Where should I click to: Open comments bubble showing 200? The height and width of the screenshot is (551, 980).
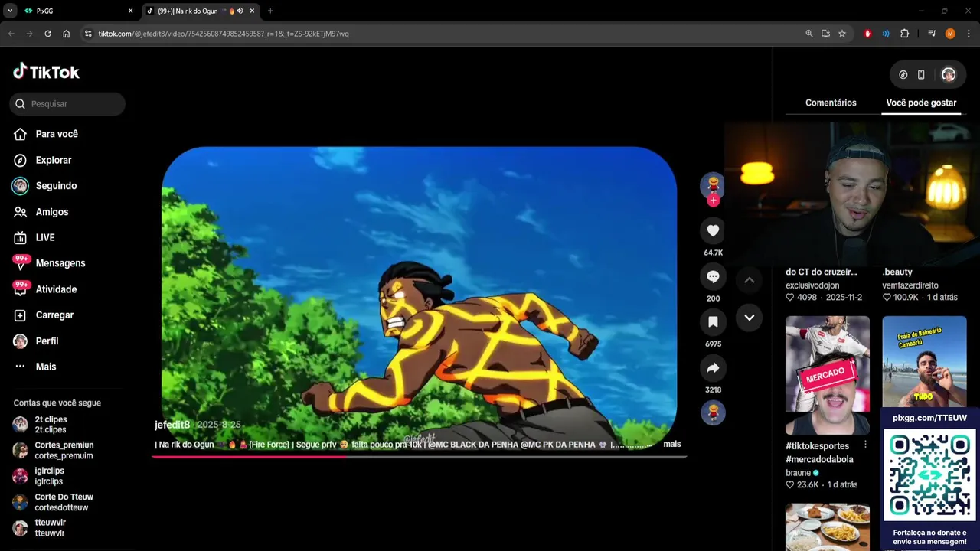[x=713, y=276]
